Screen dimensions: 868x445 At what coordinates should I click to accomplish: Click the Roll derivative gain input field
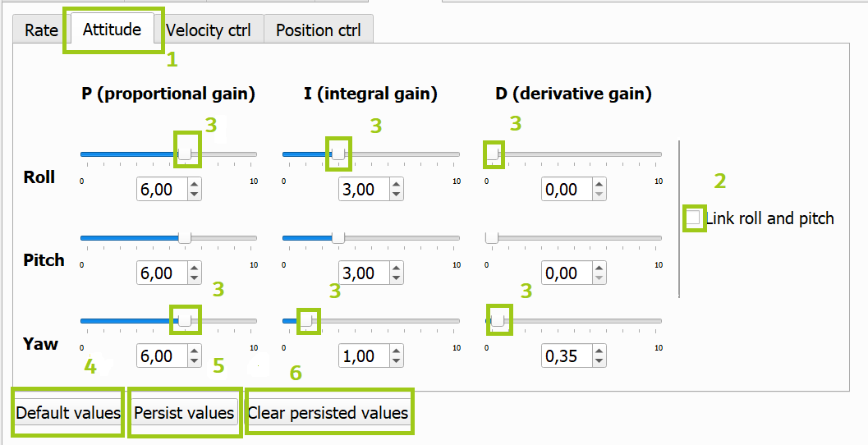point(565,190)
